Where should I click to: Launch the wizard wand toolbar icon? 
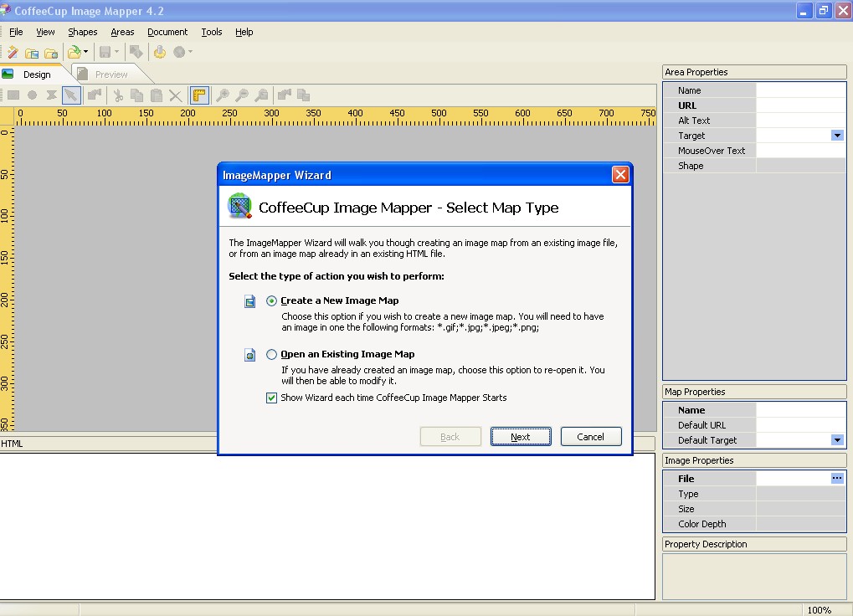pyautogui.click(x=13, y=52)
